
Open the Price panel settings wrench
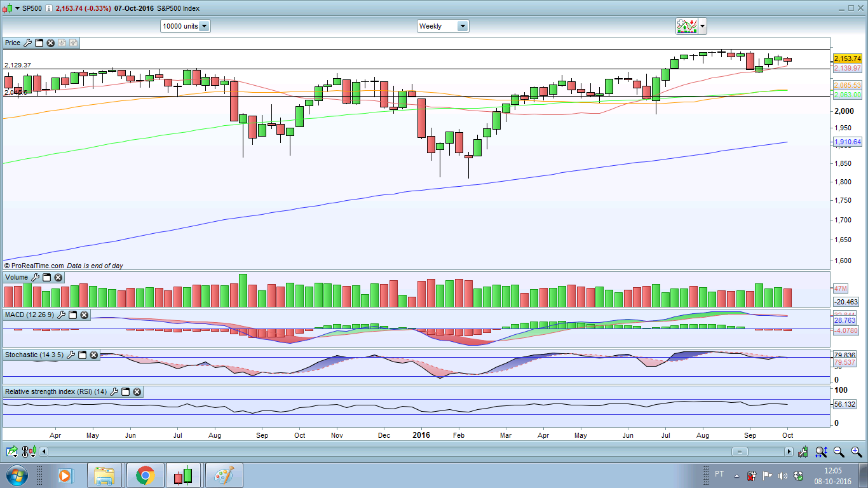(x=27, y=43)
